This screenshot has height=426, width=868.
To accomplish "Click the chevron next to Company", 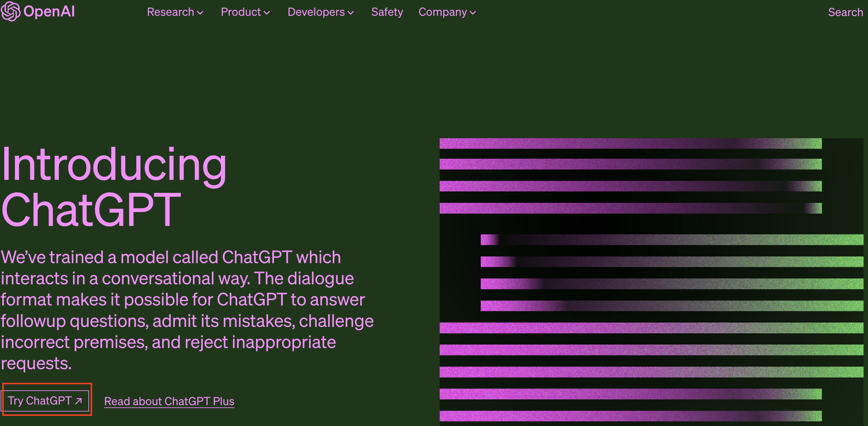I will pos(473,13).
